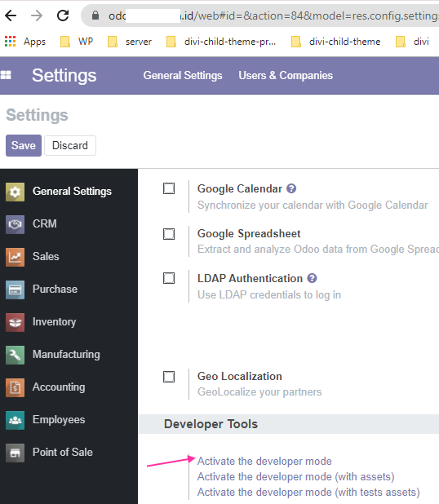Enable the LDAP Authentication checkbox
The height and width of the screenshot is (504, 439).
click(x=169, y=278)
